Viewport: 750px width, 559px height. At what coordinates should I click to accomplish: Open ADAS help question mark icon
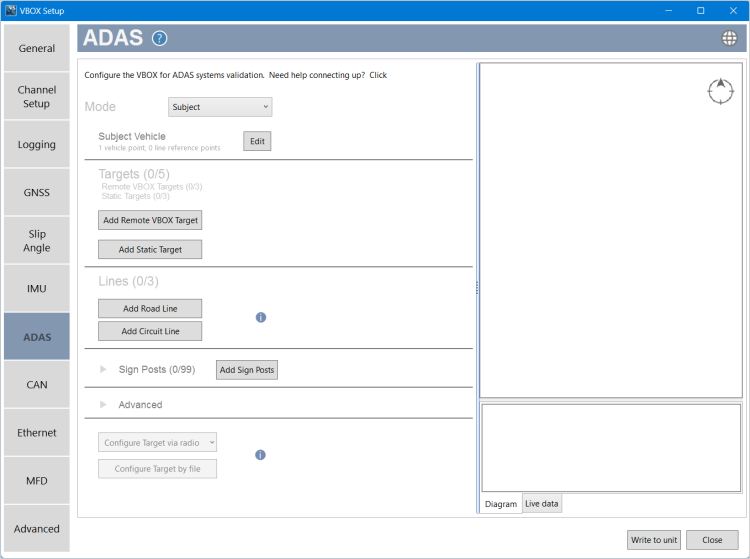[159, 38]
